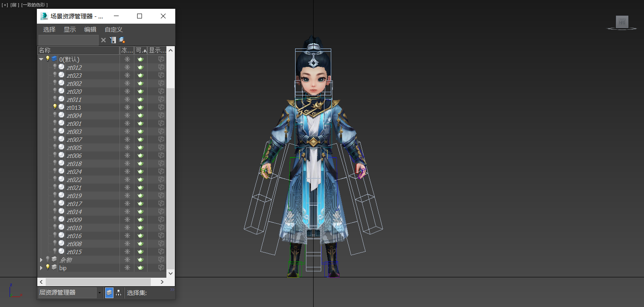Screen dimensions: 644x307
Task: Open the 编辑 menu
Action: tap(90, 29)
